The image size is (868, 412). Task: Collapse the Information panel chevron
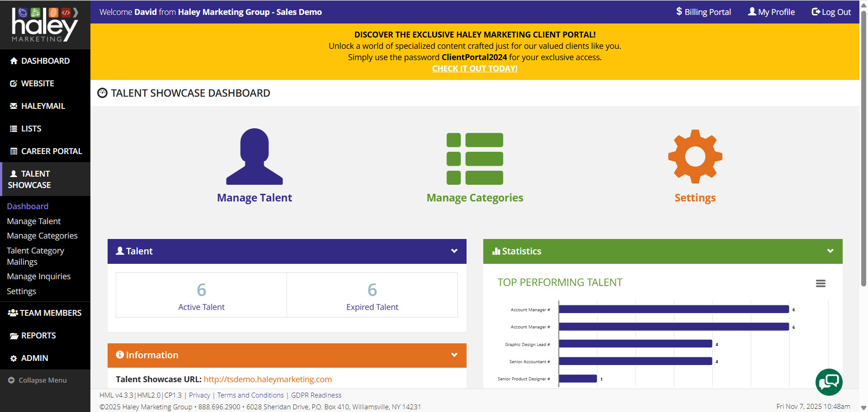454,355
